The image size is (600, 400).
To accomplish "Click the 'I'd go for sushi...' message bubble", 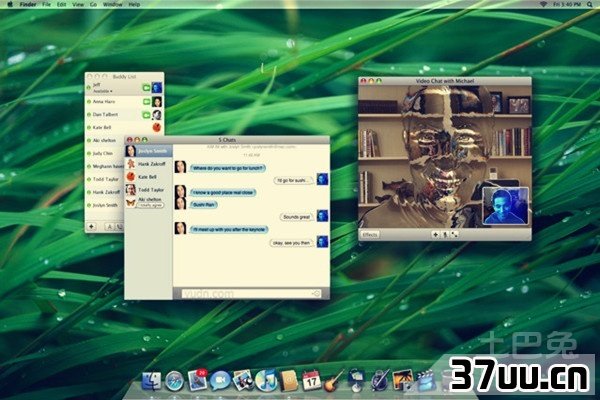I will click(293, 180).
